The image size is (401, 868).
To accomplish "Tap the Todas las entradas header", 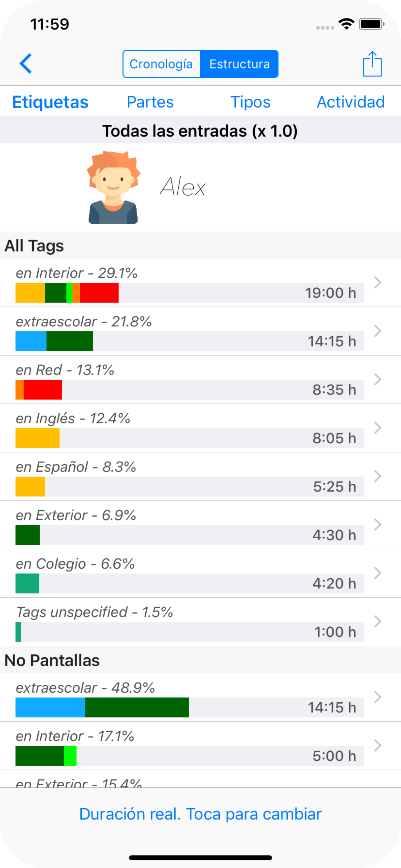I will 200,131.
